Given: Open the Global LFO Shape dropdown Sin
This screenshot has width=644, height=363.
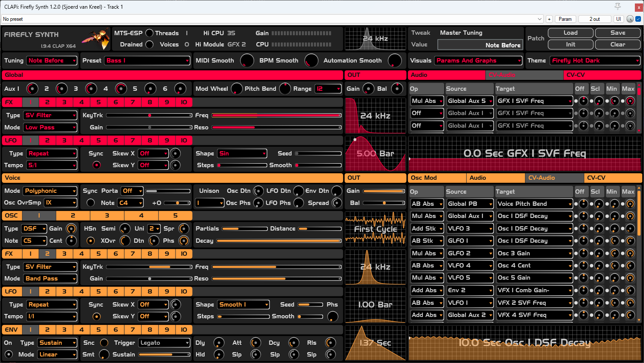Looking at the screenshot, I should pos(242,154).
